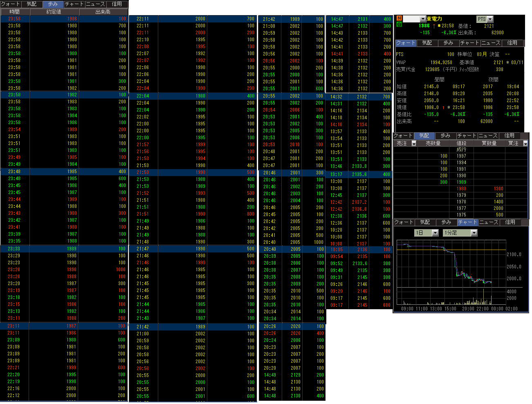
Task: Open ニュース tab in the quote panel
Action: (491, 43)
